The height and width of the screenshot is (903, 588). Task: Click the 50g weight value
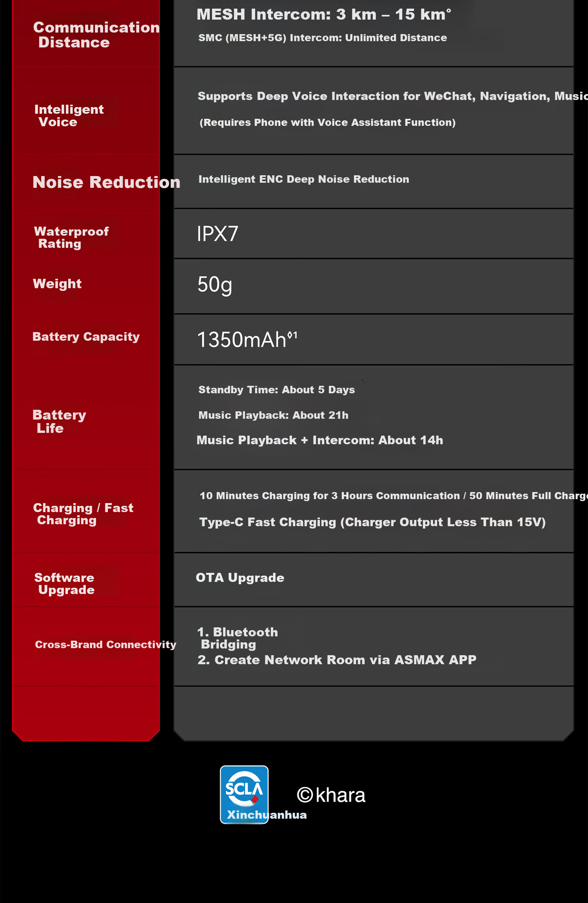pos(215,285)
